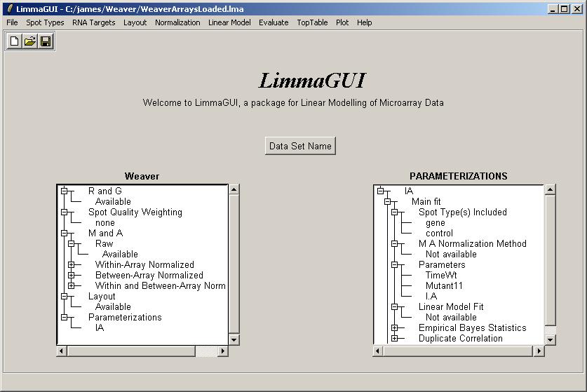Click the LimmaGUI title bar app icon
This screenshot has height=392, width=587.
pyautogui.click(x=8, y=8)
